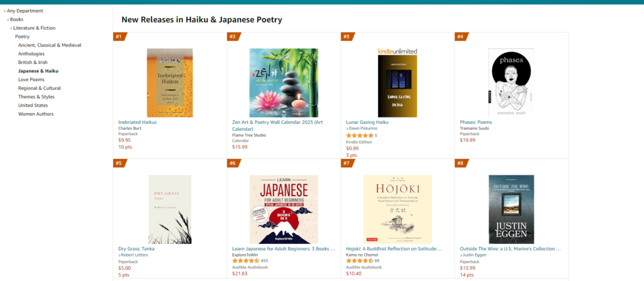This screenshot has width=644, height=281.
Task: Select the Phases: Poems cover thumbnail
Action: tap(511, 83)
